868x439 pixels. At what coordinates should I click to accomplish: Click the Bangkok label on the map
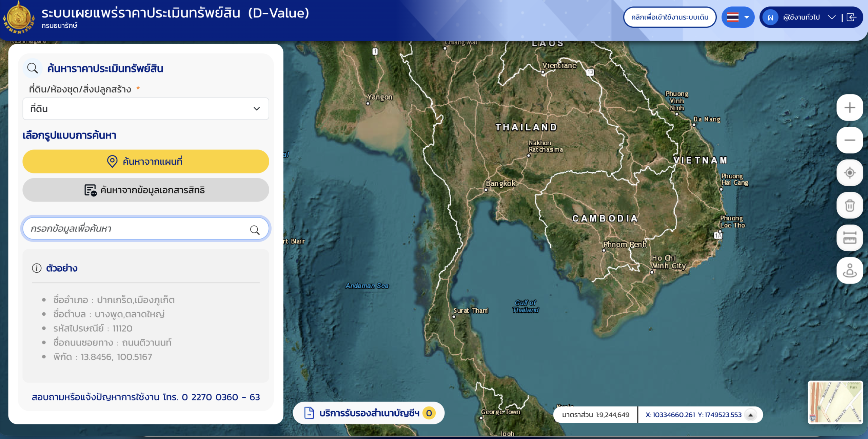coord(500,183)
